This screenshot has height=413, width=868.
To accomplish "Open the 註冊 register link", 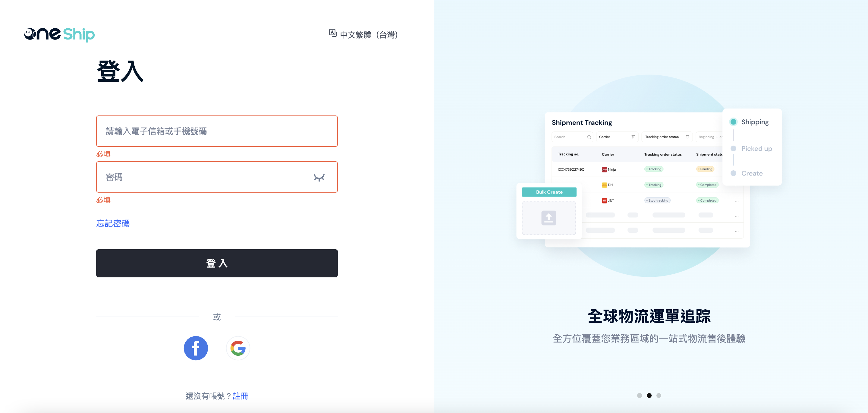I will [x=240, y=396].
